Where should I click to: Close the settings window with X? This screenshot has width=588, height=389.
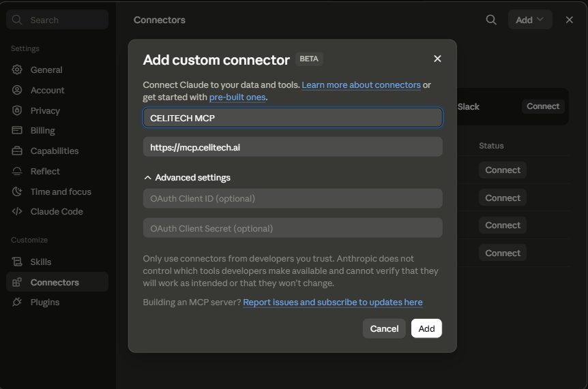(570, 20)
